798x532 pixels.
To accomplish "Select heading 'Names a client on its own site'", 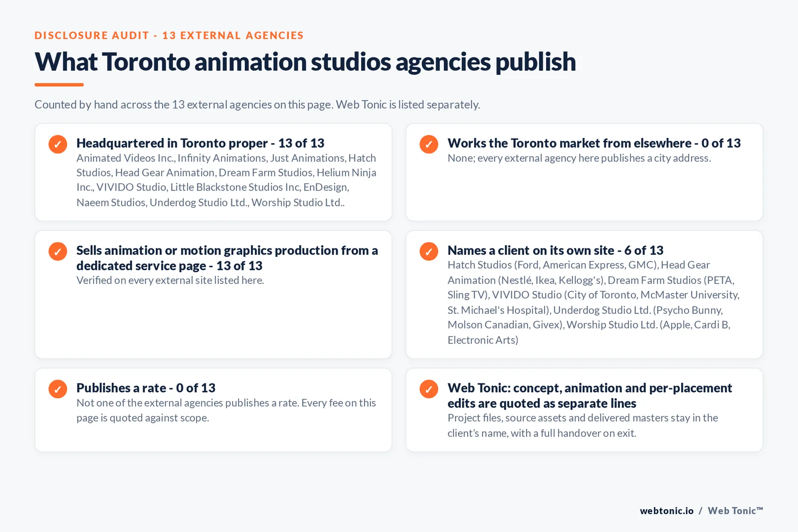I will tap(556, 250).
